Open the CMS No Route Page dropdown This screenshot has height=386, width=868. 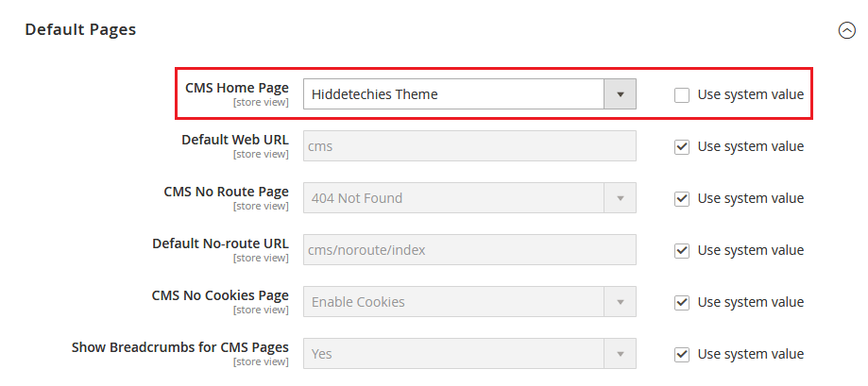(469, 198)
